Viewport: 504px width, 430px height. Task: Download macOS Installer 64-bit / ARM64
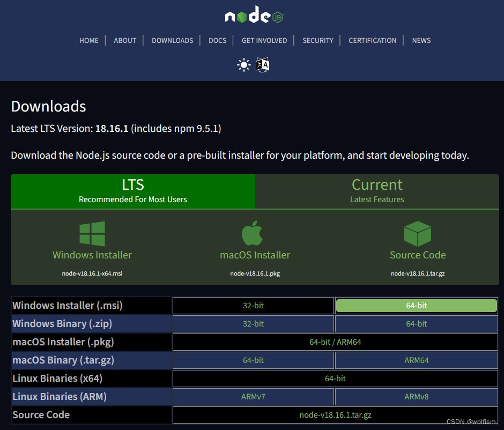335,342
